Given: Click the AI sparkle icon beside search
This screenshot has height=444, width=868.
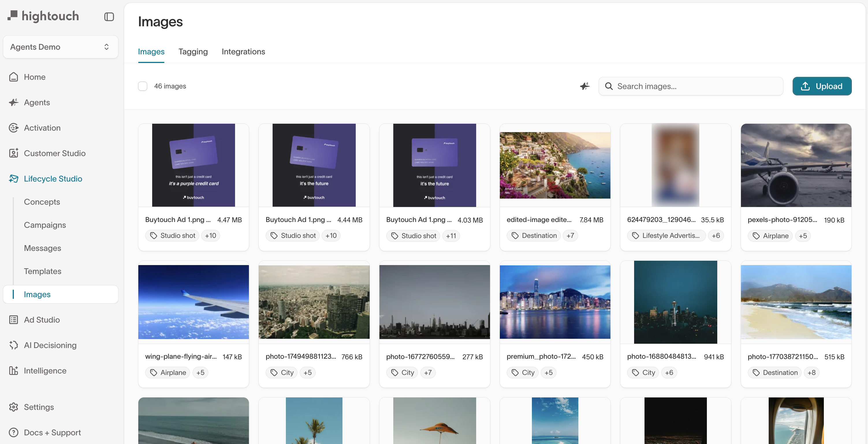Looking at the screenshot, I should pos(585,86).
